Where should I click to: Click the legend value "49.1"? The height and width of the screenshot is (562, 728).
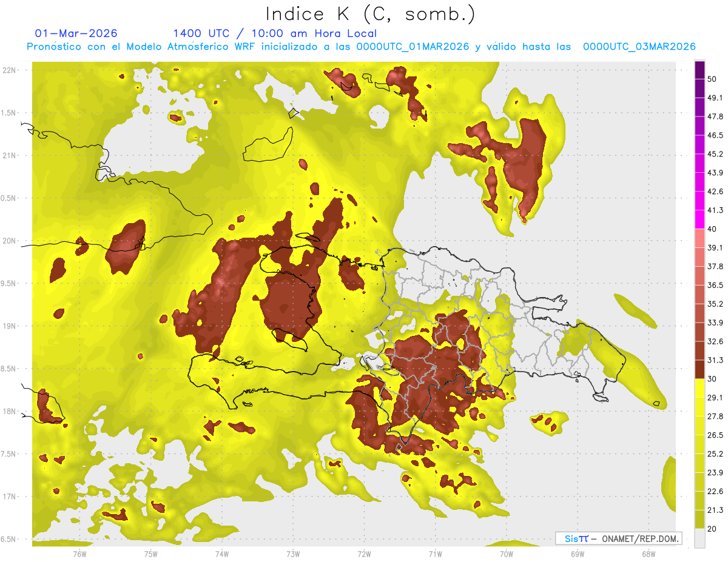715,98
